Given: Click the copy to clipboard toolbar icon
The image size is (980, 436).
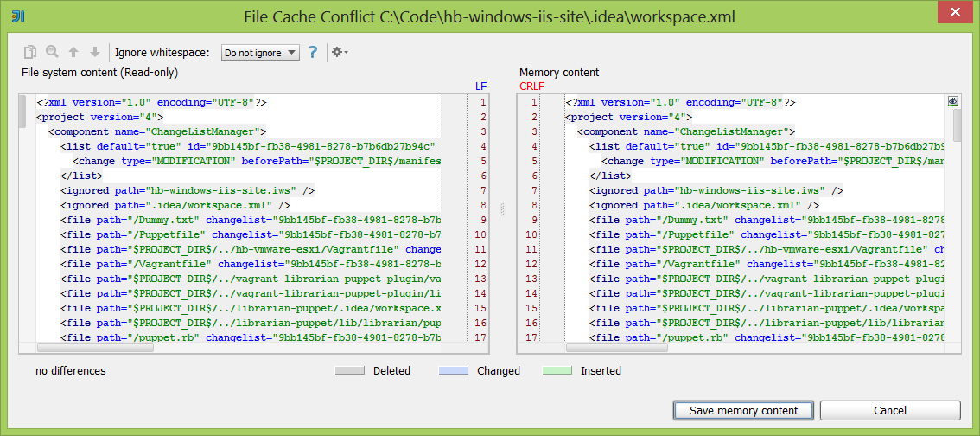Looking at the screenshot, I should click(x=30, y=53).
